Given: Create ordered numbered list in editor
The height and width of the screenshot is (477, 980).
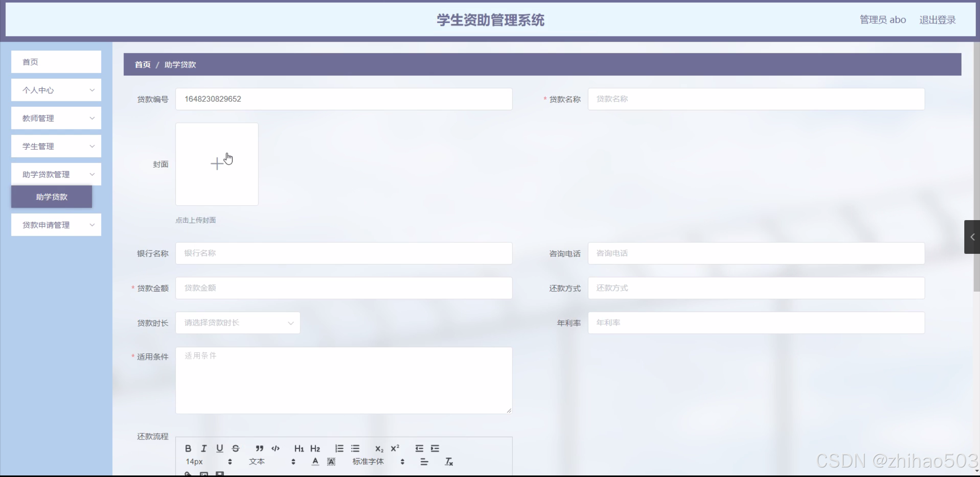Looking at the screenshot, I should coord(339,448).
